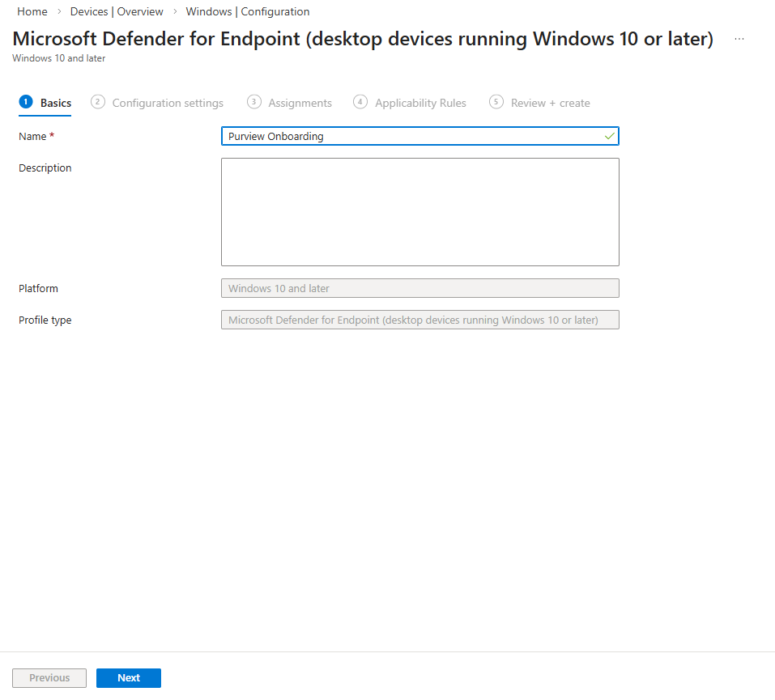Switch to the Assignments step label
The width and height of the screenshot is (775, 700).
tap(300, 103)
